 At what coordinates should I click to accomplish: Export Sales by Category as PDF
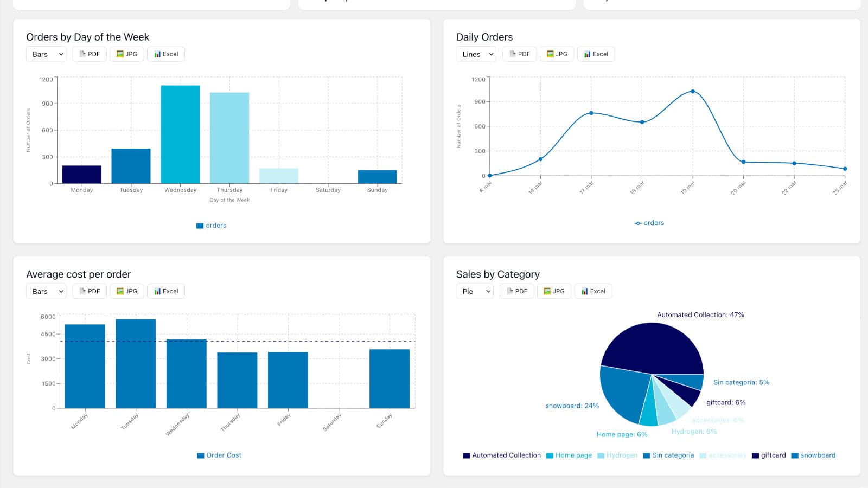(517, 291)
